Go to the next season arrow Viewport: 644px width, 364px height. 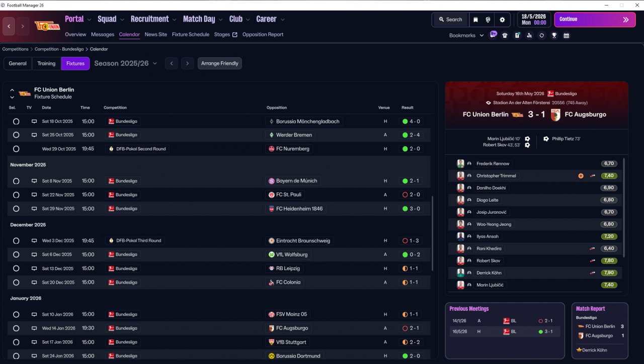click(188, 63)
